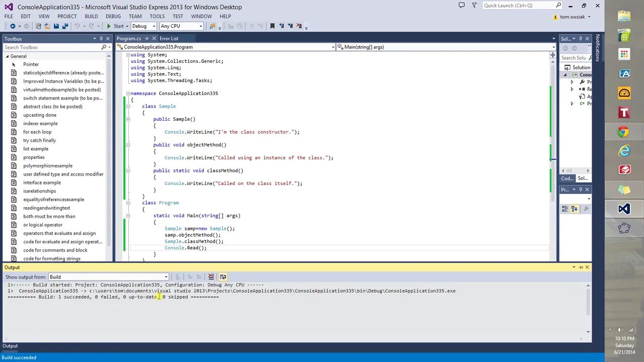Toggle Alphabetical sort in Properties panel
644x362 pixels.
pos(574,209)
